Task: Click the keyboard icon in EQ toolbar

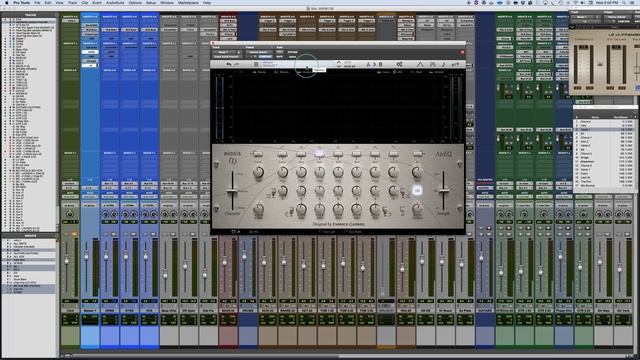Action: (433, 64)
